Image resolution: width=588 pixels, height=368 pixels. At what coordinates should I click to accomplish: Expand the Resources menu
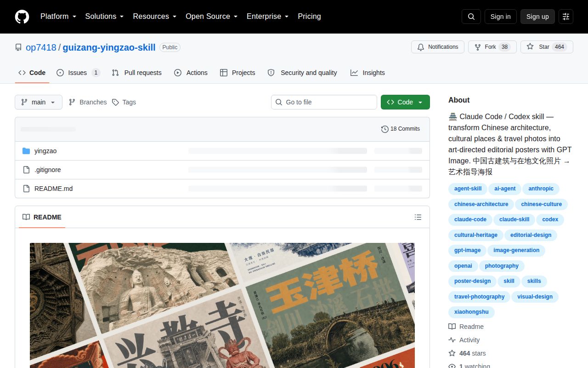[x=155, y=17]
